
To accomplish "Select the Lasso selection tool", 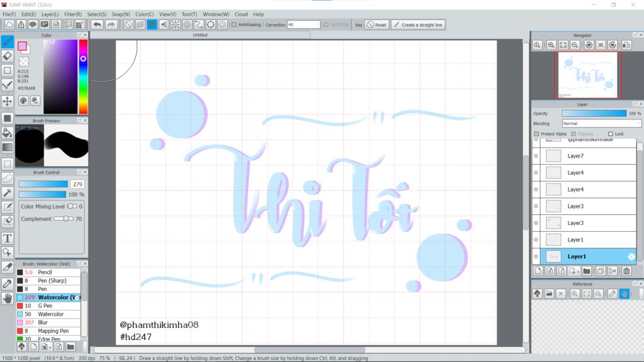I will 8,178.
